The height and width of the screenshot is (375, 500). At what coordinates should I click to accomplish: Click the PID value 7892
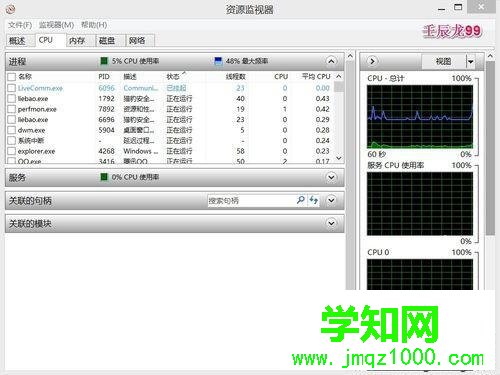106,109
